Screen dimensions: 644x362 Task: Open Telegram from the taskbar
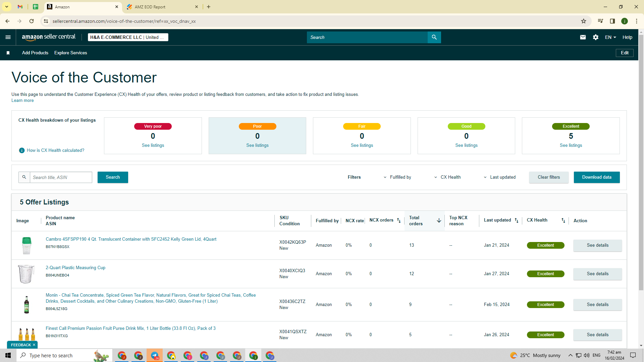[155, 355]
